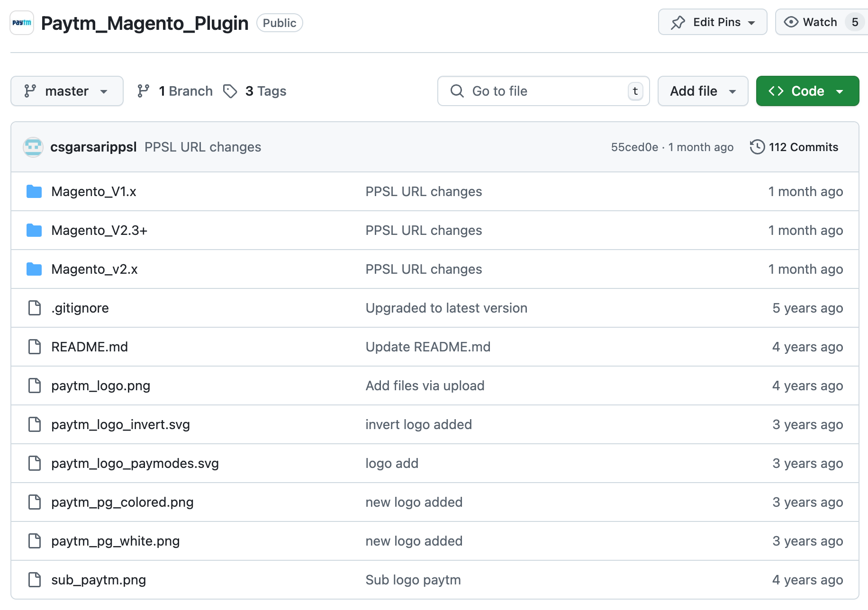Click 'new logo added' for paytm_pg_white.png
The image size is (868, 610).
click(x=414, y=541)
